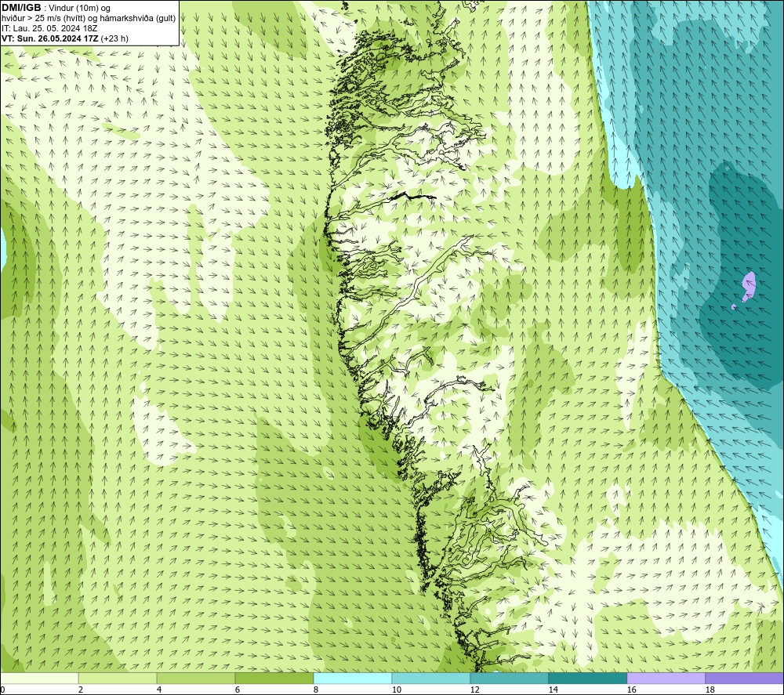Click the 'VT: Sun. 26.05.2024 17Z' line
Screen dimensions: 784x695
click(50, 38)
